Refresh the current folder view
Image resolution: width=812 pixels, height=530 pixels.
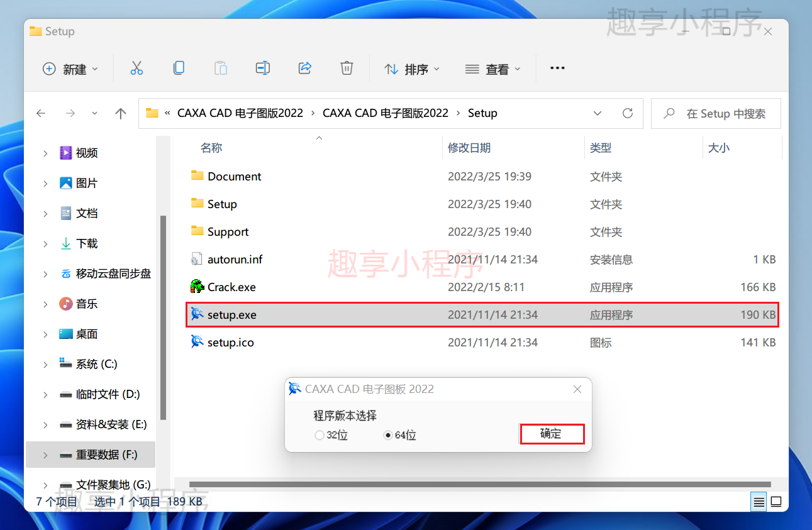pyautogui.click(x=627, y=113)
